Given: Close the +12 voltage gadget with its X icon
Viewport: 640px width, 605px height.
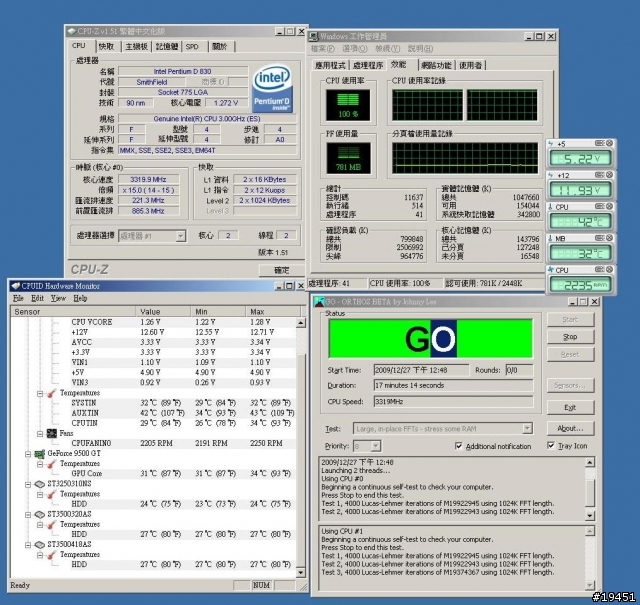Looking at the screenshot, I should [609, 175].
